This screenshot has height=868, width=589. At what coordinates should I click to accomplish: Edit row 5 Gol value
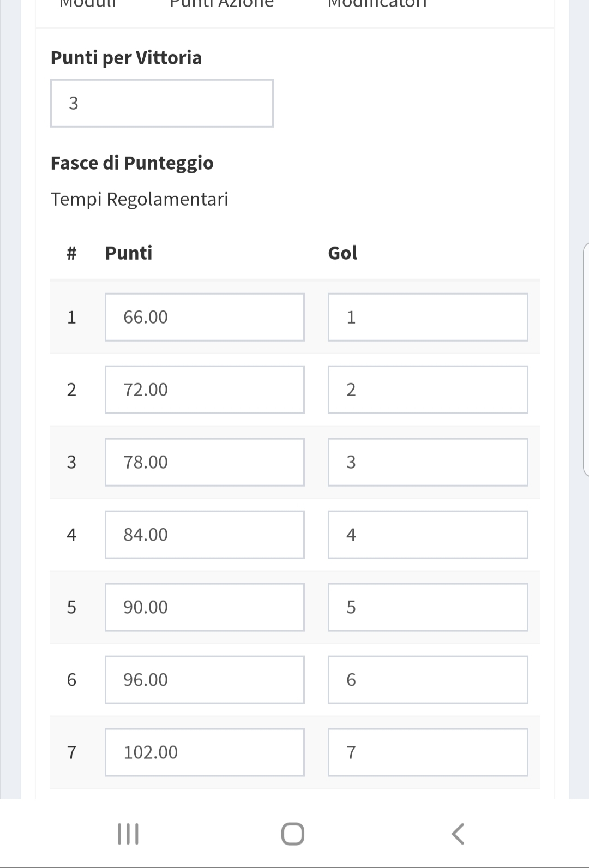tap(428, 607)
